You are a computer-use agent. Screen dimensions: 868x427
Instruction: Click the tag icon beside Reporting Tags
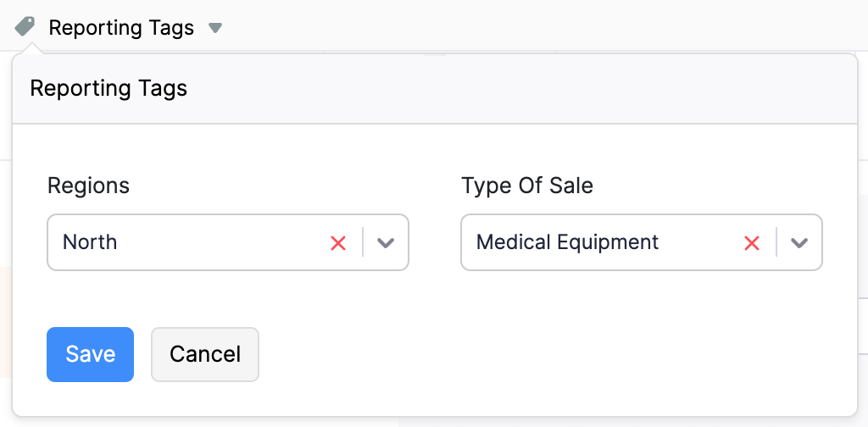[25, 27]
